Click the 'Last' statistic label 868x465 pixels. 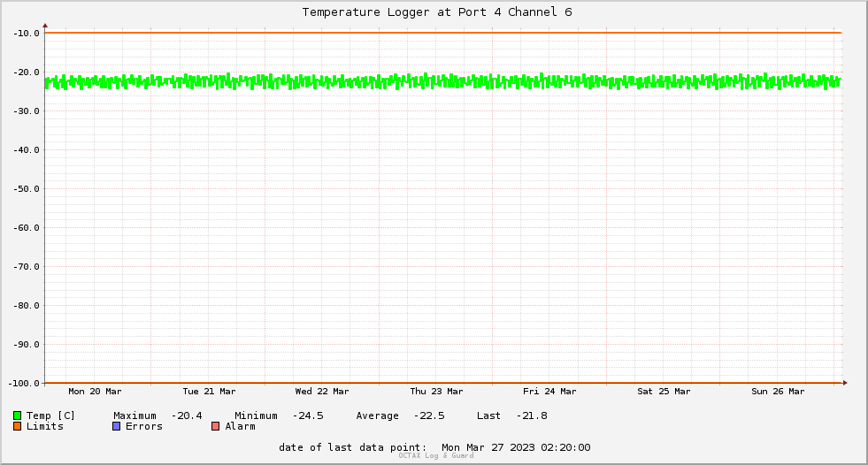click(488, 415)
